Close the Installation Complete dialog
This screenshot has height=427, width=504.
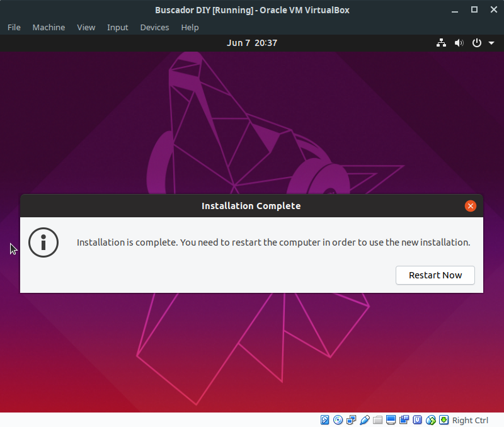click(x=470, y=206)
